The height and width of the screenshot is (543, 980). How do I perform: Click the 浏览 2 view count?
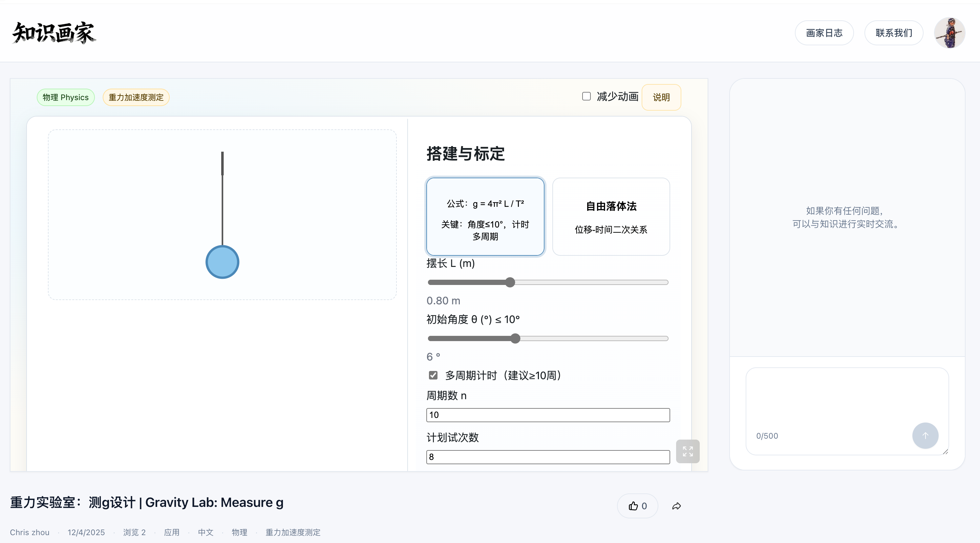pos(135,532)
